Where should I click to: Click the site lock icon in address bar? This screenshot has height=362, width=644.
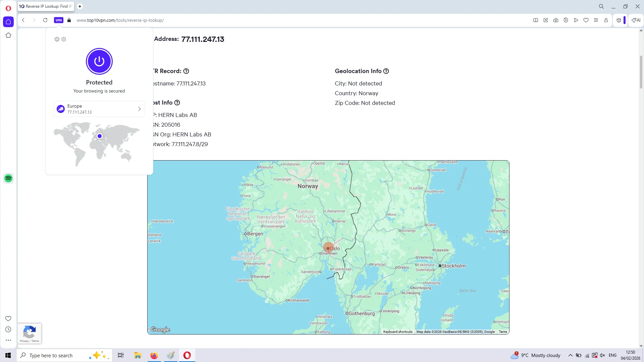(69, 20)
